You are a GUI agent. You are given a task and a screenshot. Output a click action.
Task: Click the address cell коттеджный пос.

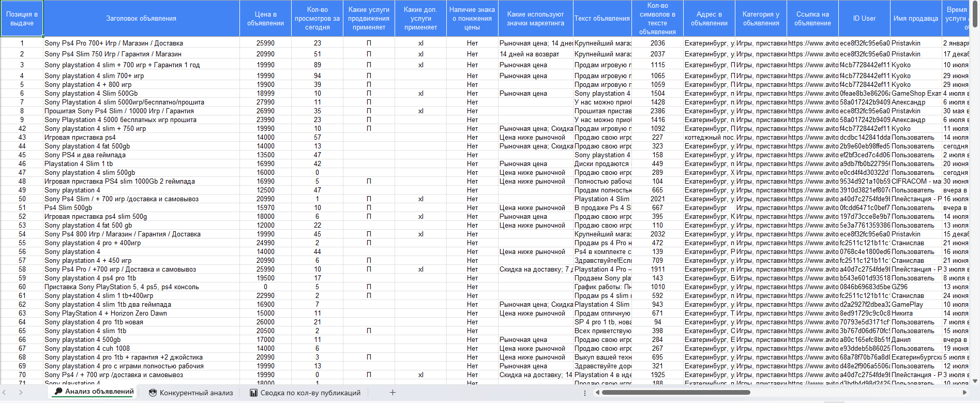click(709, 138)
